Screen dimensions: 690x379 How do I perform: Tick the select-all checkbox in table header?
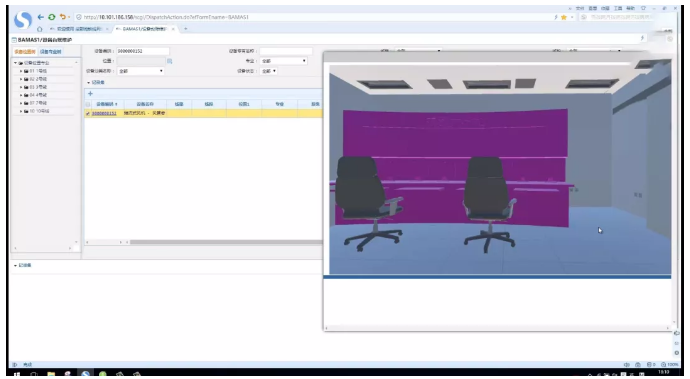tap(88, 104)
